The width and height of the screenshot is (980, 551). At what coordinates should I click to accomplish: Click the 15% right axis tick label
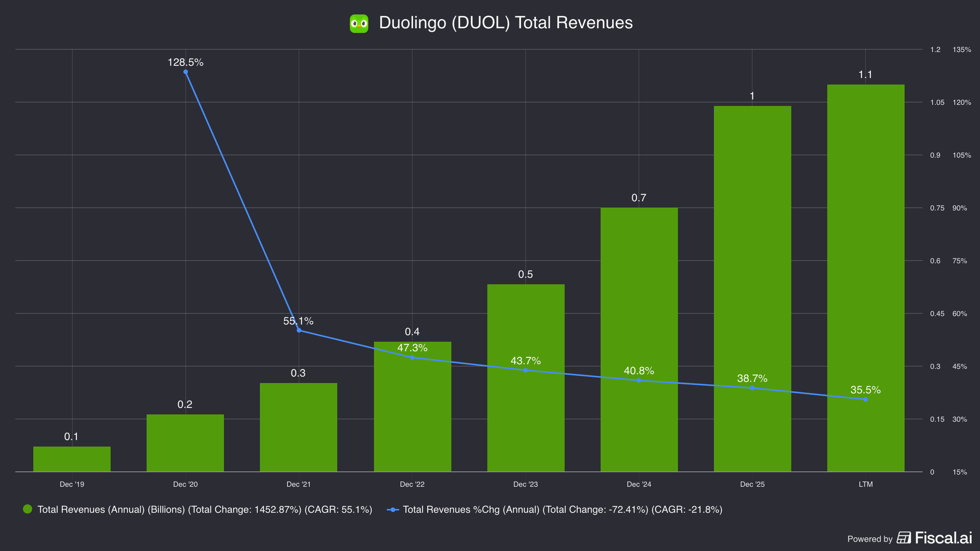(x=960, y=472)
